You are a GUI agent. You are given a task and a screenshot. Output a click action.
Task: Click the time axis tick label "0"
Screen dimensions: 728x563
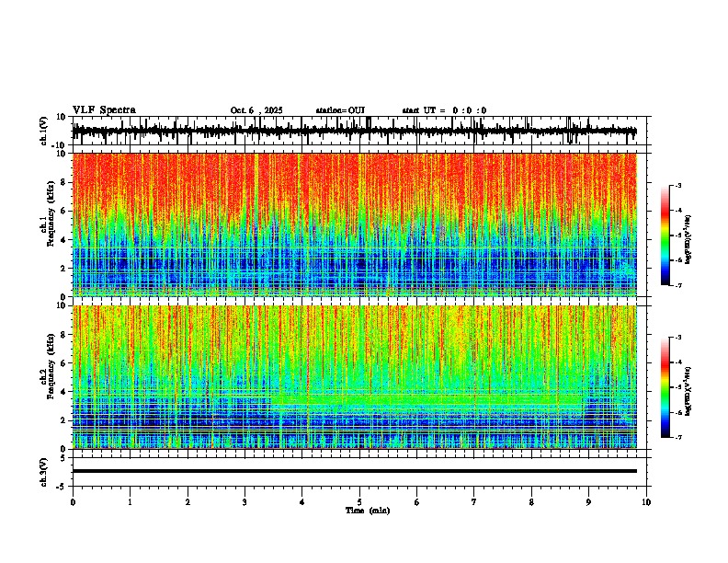pyautogui.click(x=73, y=502)
